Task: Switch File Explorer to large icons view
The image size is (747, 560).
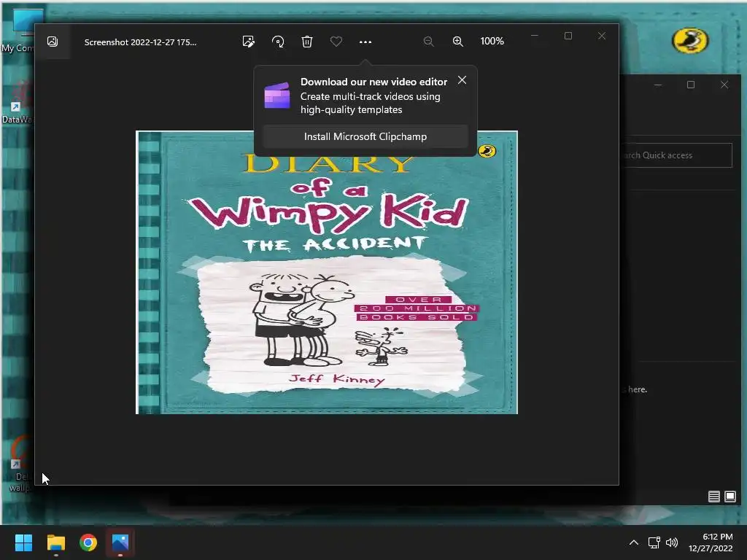Action: [729, 497]
